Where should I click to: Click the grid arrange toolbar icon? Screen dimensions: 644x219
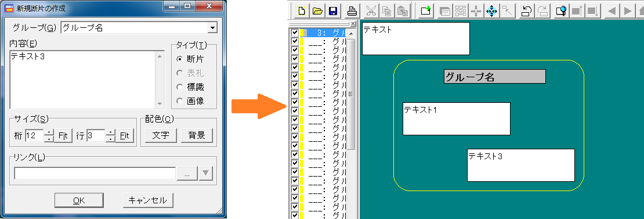461,10
